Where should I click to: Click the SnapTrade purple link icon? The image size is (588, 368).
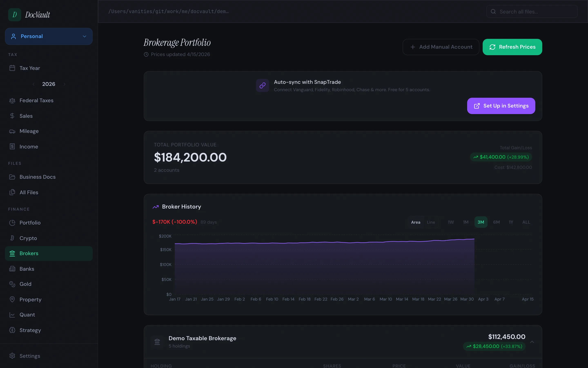(x=262, y=85)
